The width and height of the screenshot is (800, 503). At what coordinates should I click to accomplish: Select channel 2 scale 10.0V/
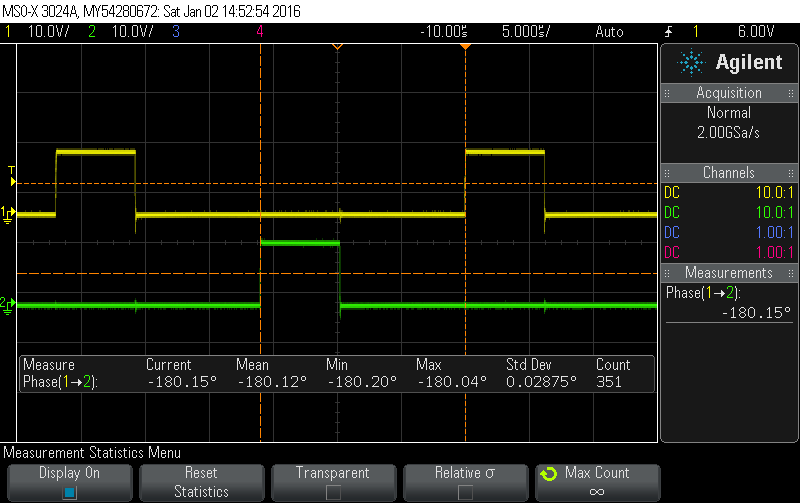(132, 32)
